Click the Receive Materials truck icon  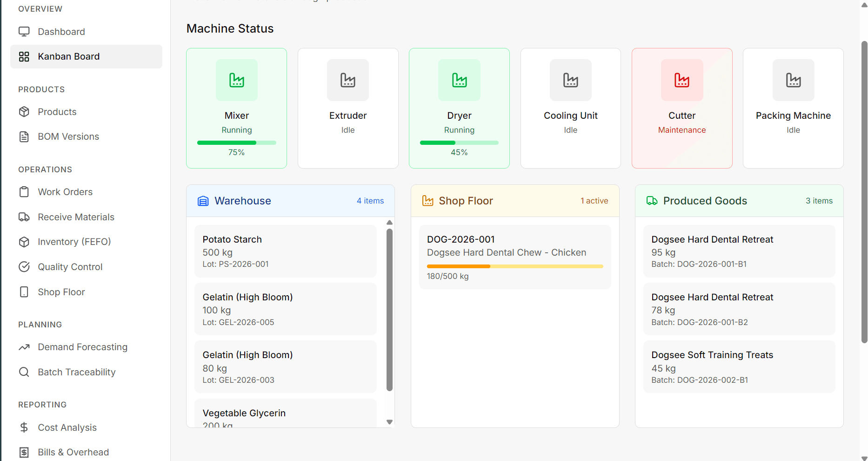coord(24,217)
